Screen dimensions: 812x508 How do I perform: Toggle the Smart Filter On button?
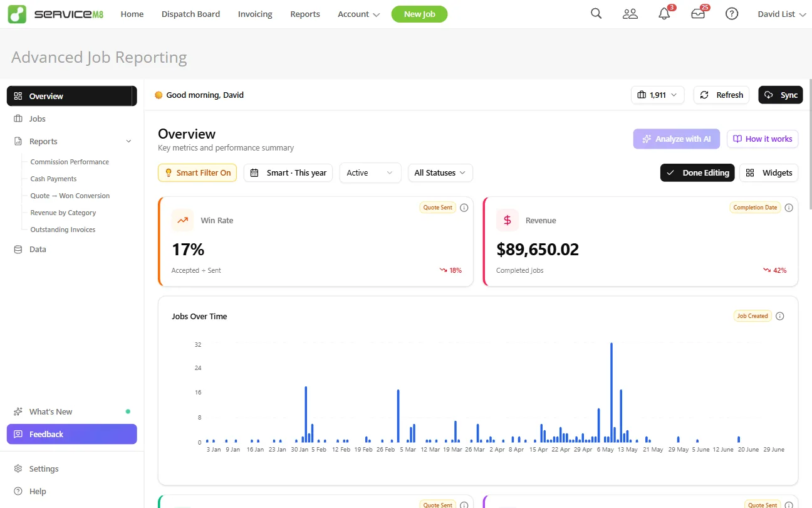tap(197, 173)
